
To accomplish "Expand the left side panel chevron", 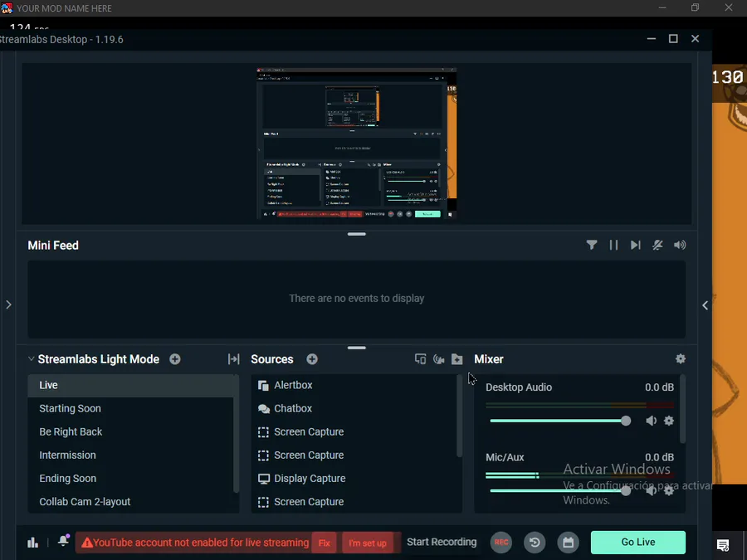I will (x=8, y=304).
